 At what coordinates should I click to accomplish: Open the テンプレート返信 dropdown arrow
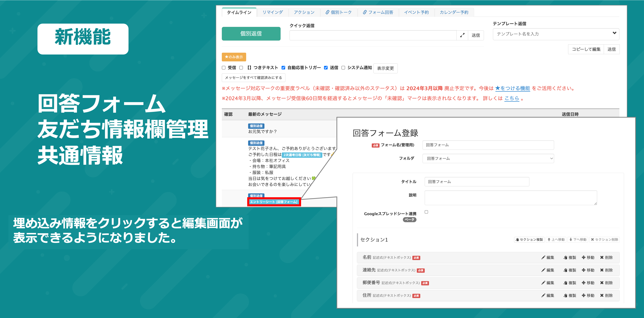(614, 33)
